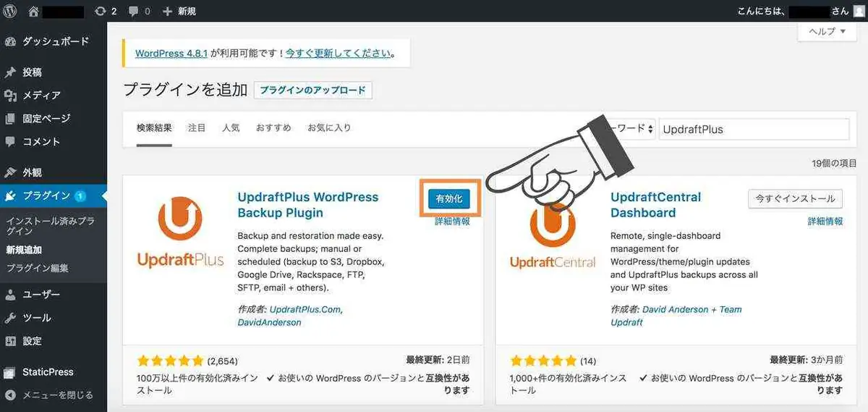Viewport: 868px width, 412px height.
Task: Click the 今すぐ更新してください link
Action: (339, 54)
